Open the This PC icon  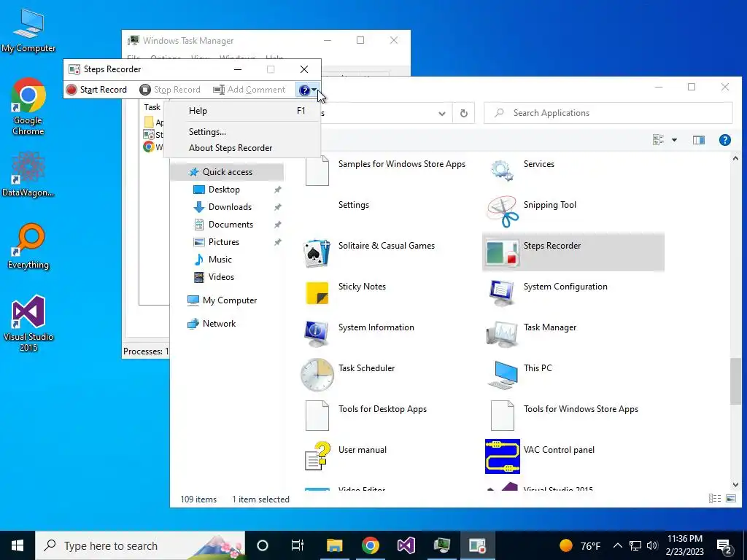pyautogui.click(x=502, y=375)
